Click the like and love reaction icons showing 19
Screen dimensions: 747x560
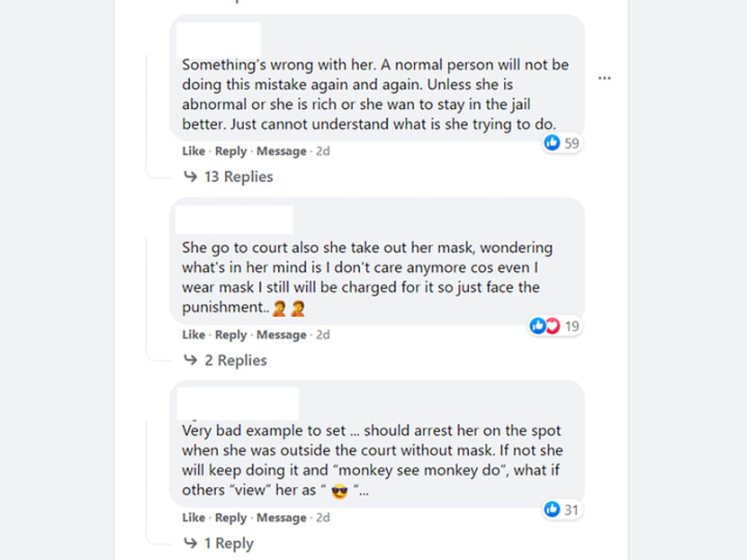tap(544, 326)
